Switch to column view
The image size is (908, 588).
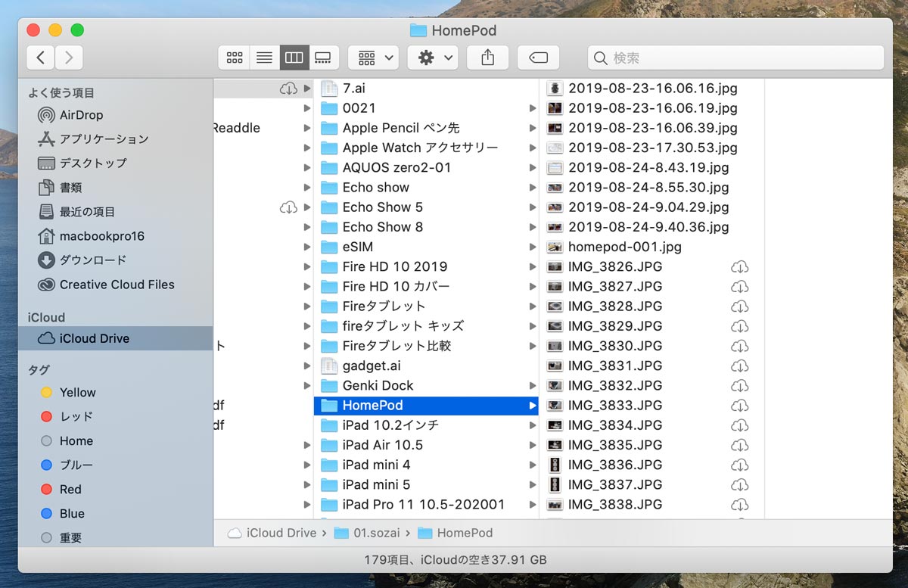pos(294,58)
